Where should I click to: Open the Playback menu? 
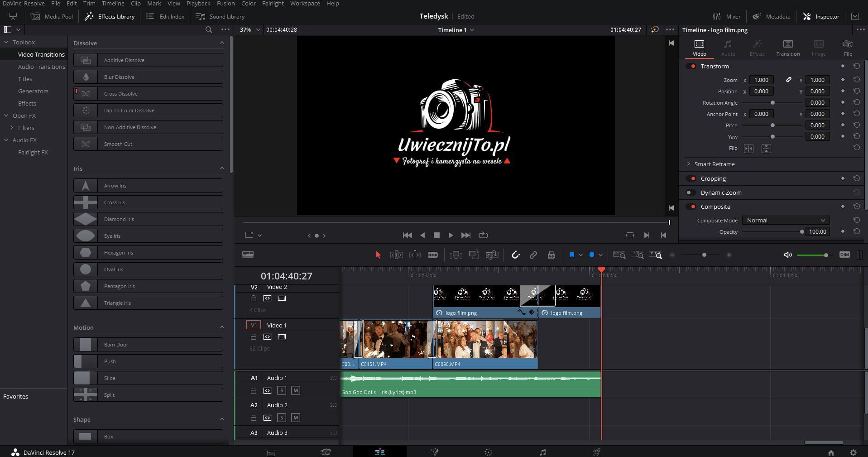tap(198, 4)
